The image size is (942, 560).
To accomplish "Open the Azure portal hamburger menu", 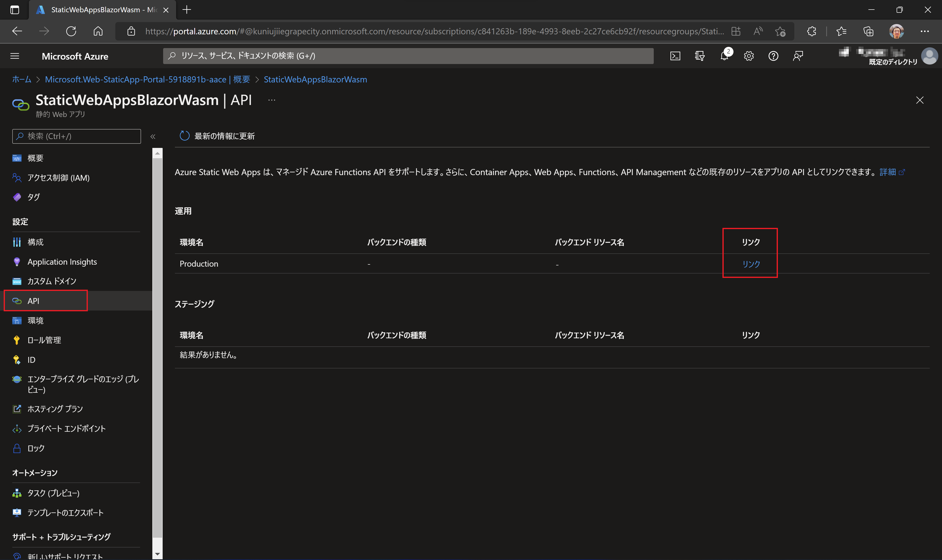I will tap(15, 56).
